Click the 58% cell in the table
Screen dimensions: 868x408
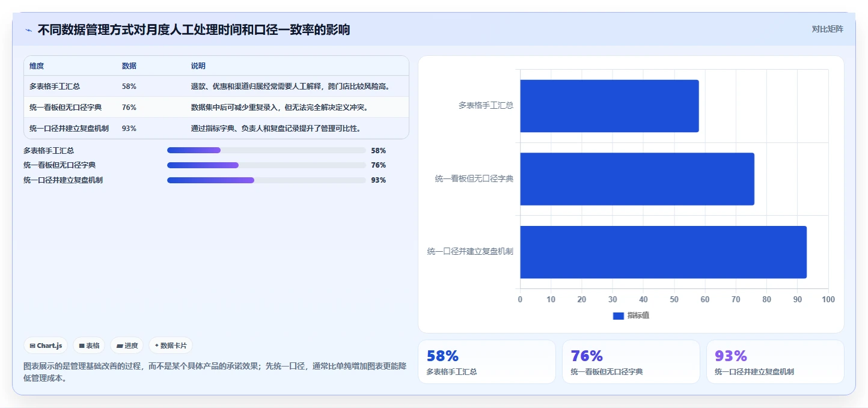[x=129, y=87]
